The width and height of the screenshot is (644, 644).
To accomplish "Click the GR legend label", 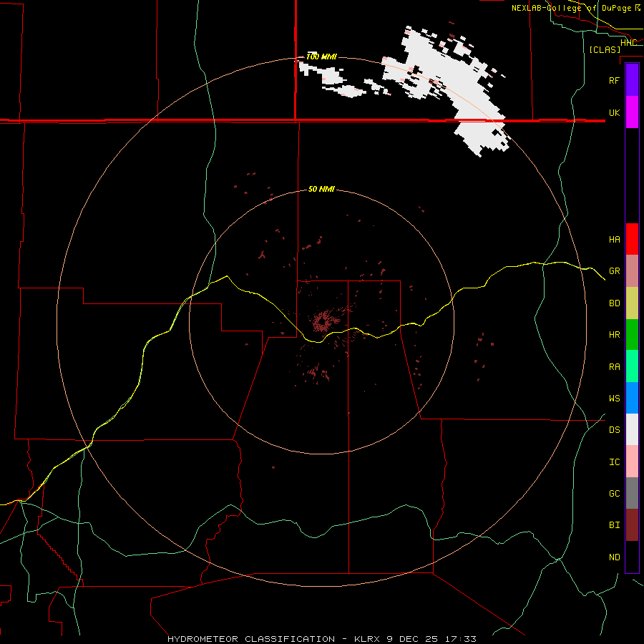I will (x=614, y=270).
